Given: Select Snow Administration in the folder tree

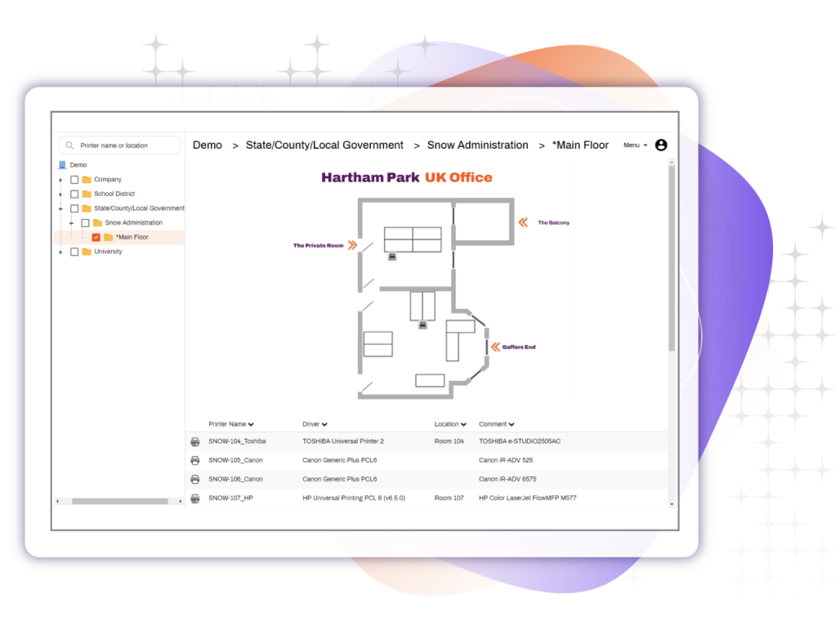Looking at the screenshot, I should (x=133, y=223).
